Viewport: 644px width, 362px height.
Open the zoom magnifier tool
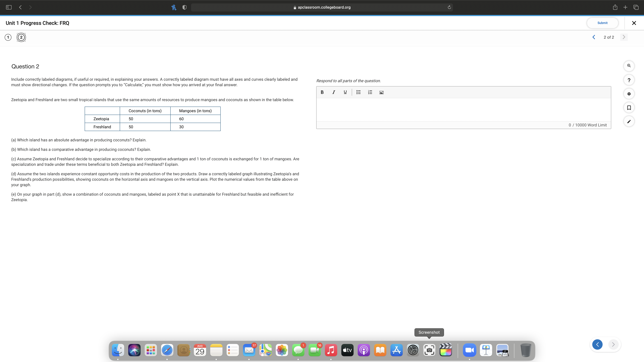coord(629,66)
